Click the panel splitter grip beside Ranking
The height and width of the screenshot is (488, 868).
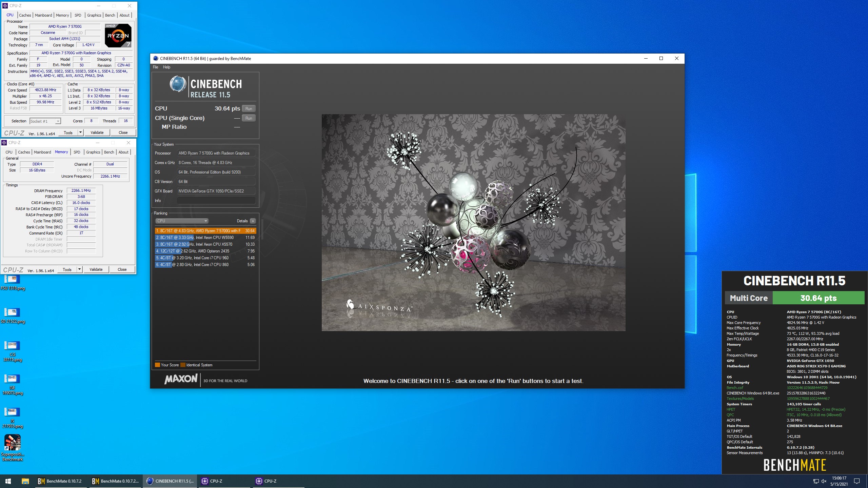pyautogui.click(x=262, y=229)
